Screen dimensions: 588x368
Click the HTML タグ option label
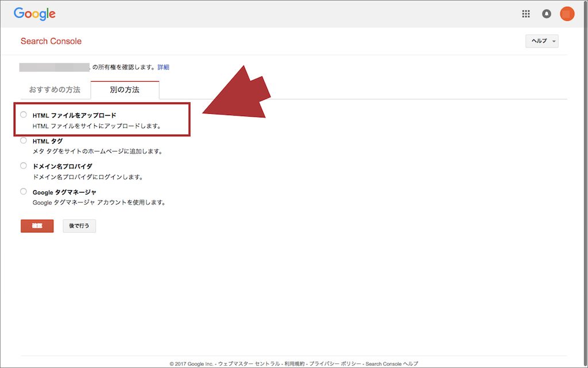(x=48, y=141)
